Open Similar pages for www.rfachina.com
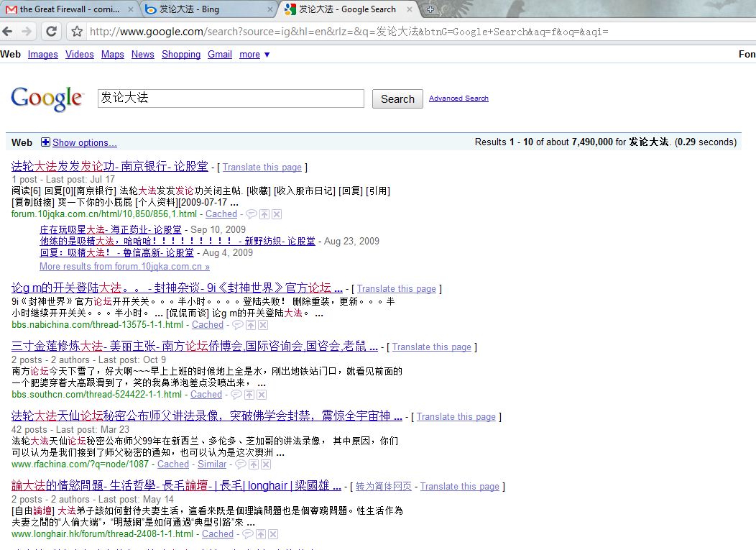Viewport: 756px width, 550px height. coord(212,464)
